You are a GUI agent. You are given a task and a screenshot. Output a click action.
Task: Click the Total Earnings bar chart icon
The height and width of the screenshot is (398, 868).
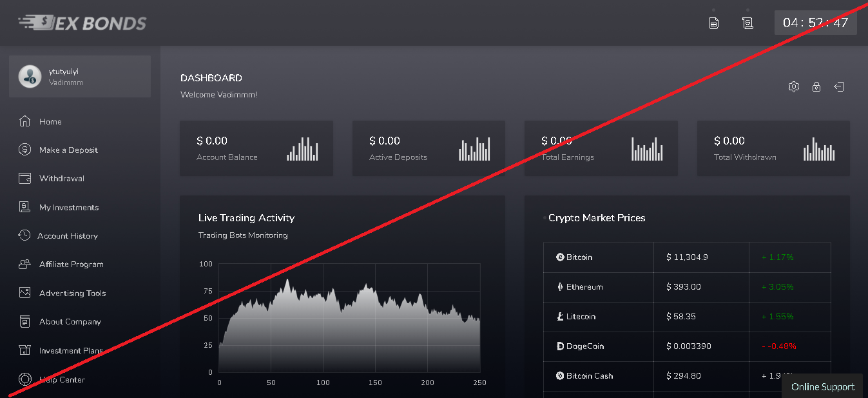pos(647,148)
